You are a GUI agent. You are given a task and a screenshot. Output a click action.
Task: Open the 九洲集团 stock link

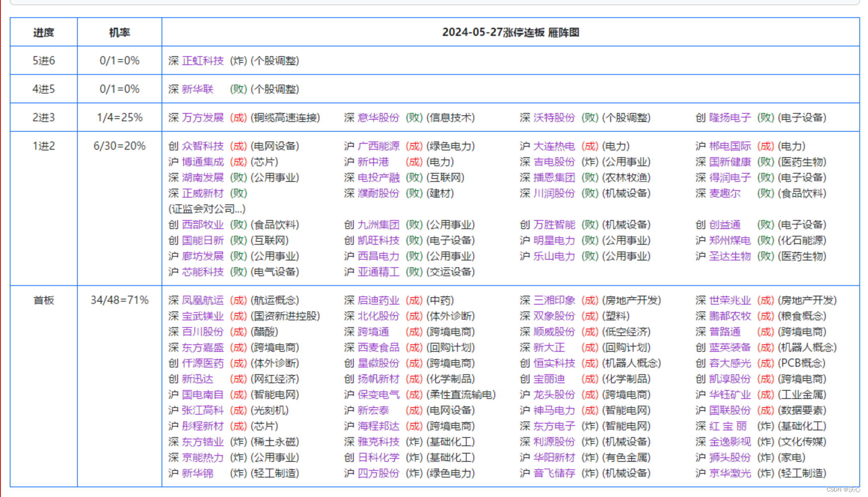coord(378,225)
